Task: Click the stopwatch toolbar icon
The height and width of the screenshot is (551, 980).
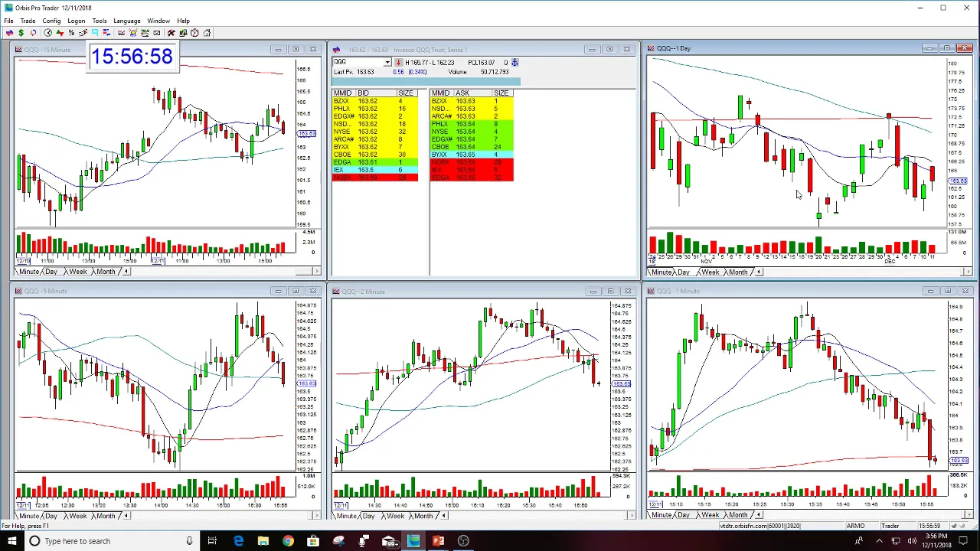Action: [194, 33]
